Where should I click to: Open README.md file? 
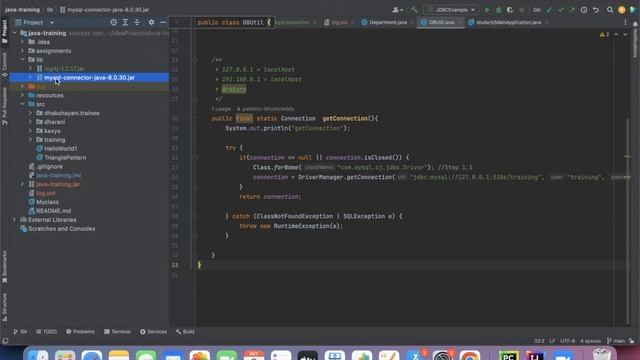coord(53,211)
